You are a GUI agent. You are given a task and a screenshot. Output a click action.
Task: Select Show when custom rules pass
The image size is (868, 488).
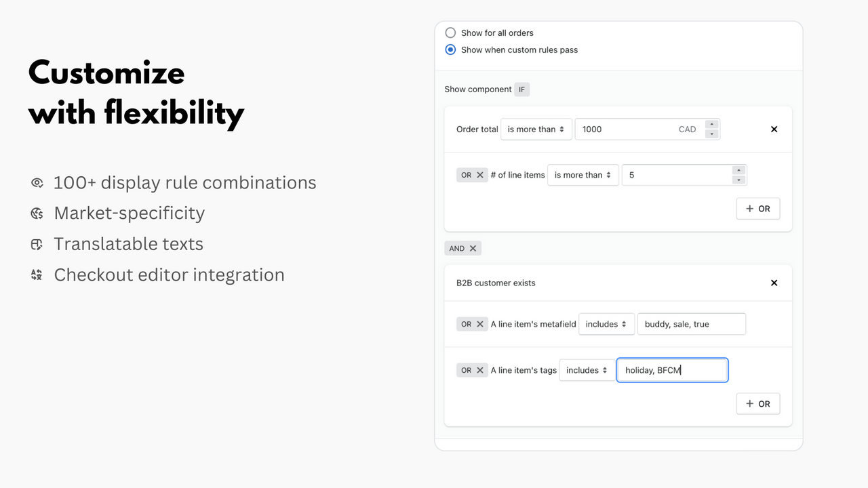coord(450,49)
